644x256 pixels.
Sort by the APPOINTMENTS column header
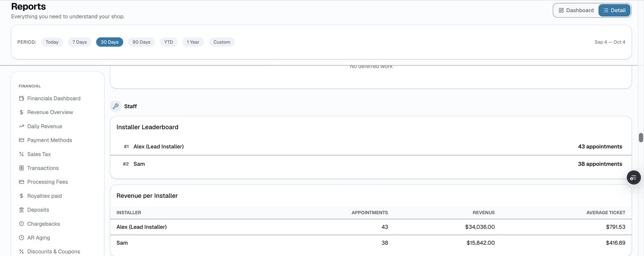369,213
